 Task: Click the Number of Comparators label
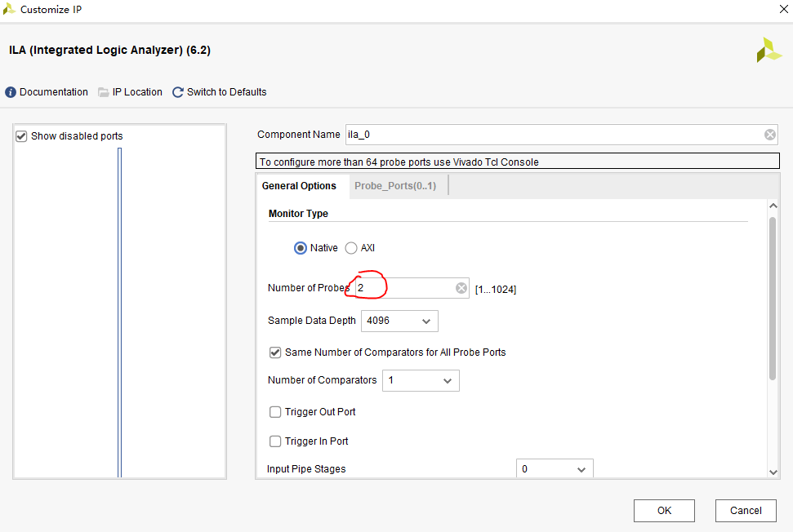point(322,380)
